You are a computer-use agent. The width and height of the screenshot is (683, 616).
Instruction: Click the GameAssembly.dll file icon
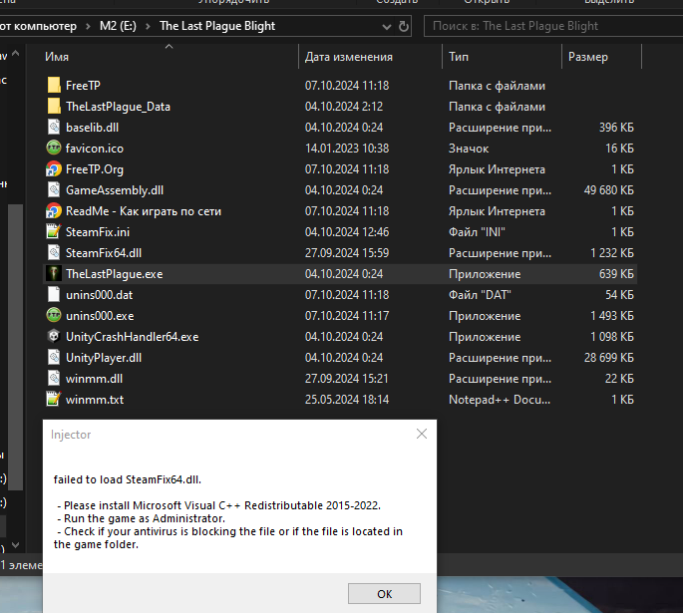coord(54,189)
